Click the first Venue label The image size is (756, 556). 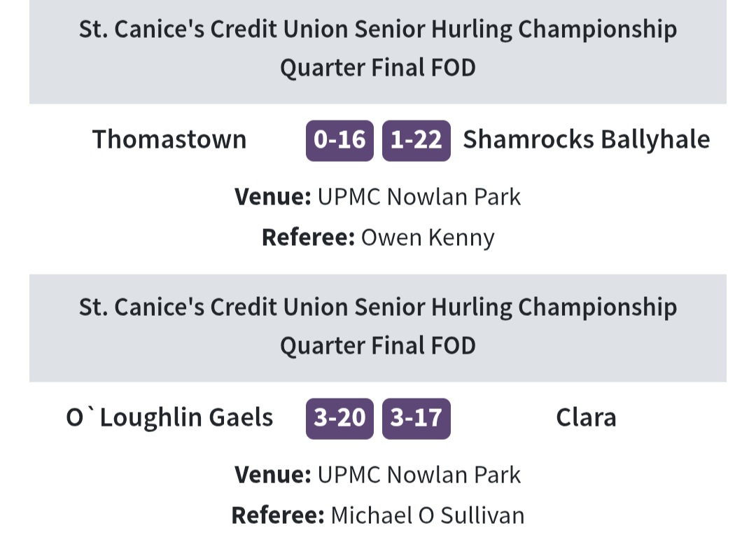click(273, 197)
